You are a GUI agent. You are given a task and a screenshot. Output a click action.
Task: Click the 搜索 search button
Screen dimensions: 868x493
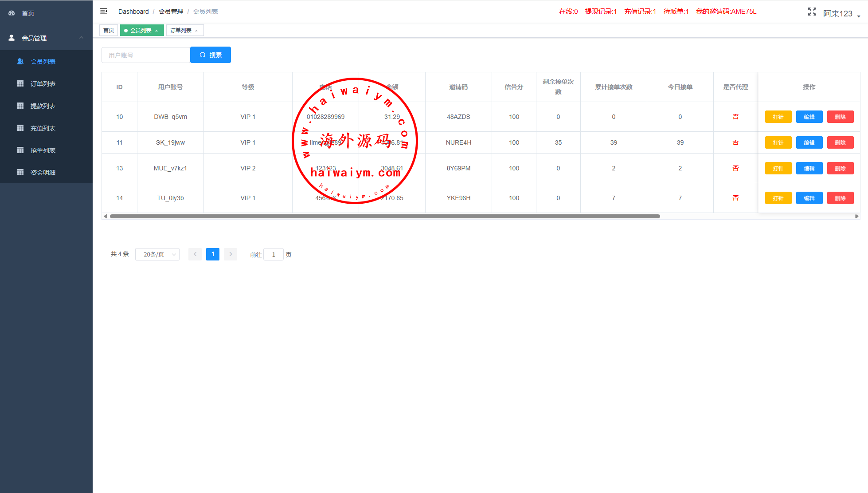pos(211,55)
